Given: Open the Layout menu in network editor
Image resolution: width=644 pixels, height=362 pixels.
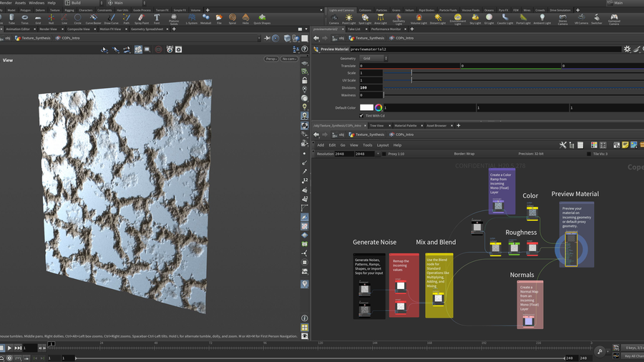Looking at the screenshot, I should (382, 145).
